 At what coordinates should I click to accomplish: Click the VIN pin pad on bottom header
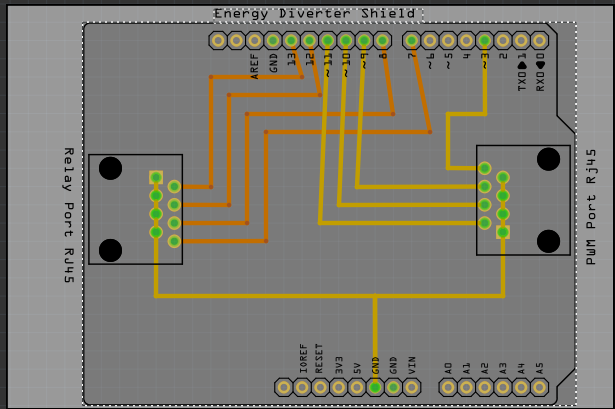pyautogui.click(x=411, y=387)
